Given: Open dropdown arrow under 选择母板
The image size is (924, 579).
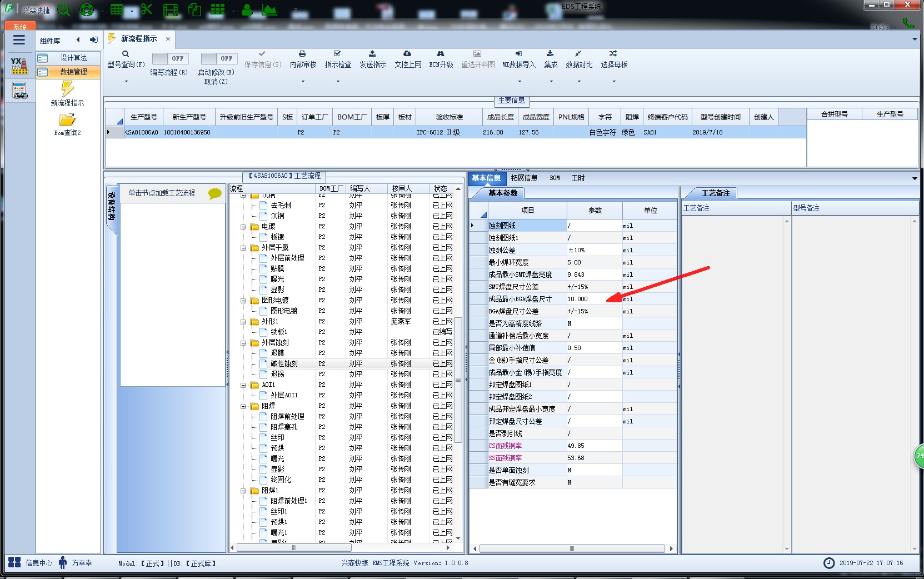Looking at the screenshot, I should [614, 82].
